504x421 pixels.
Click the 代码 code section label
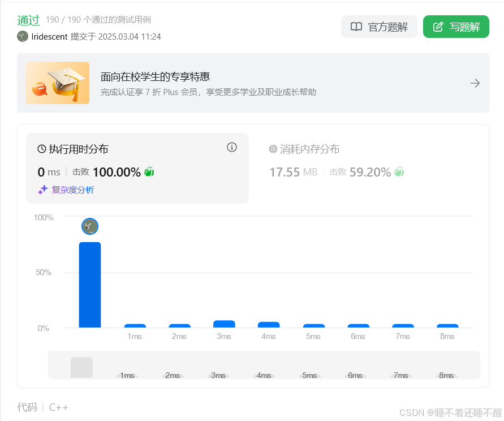(x=27, y=407)
